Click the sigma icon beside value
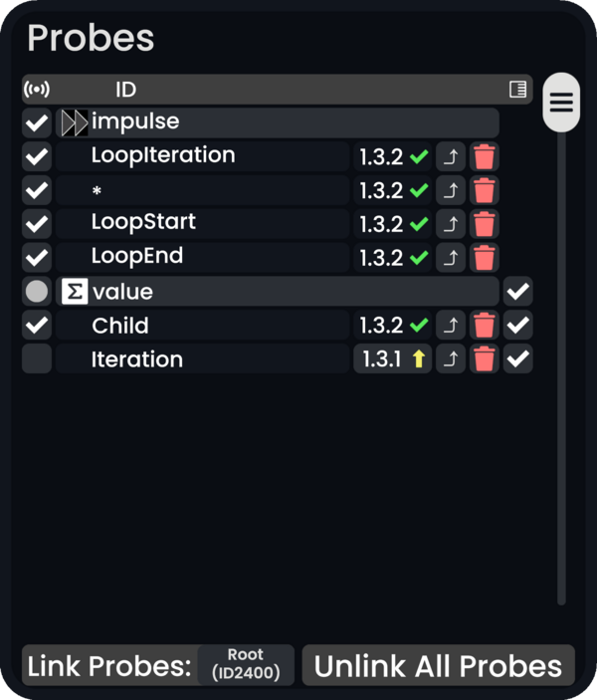The height and width of the screenshot is (700, 597). point(74,292)
